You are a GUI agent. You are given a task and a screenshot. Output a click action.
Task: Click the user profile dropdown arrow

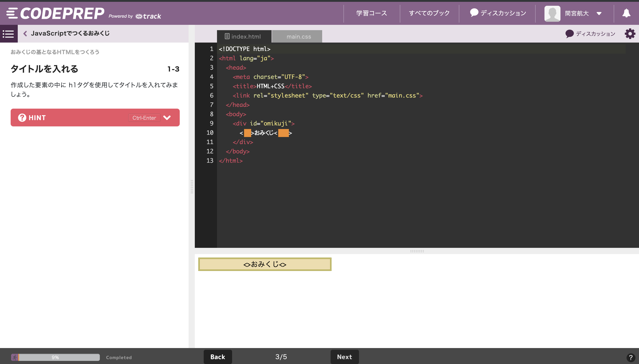pos(599,13)
